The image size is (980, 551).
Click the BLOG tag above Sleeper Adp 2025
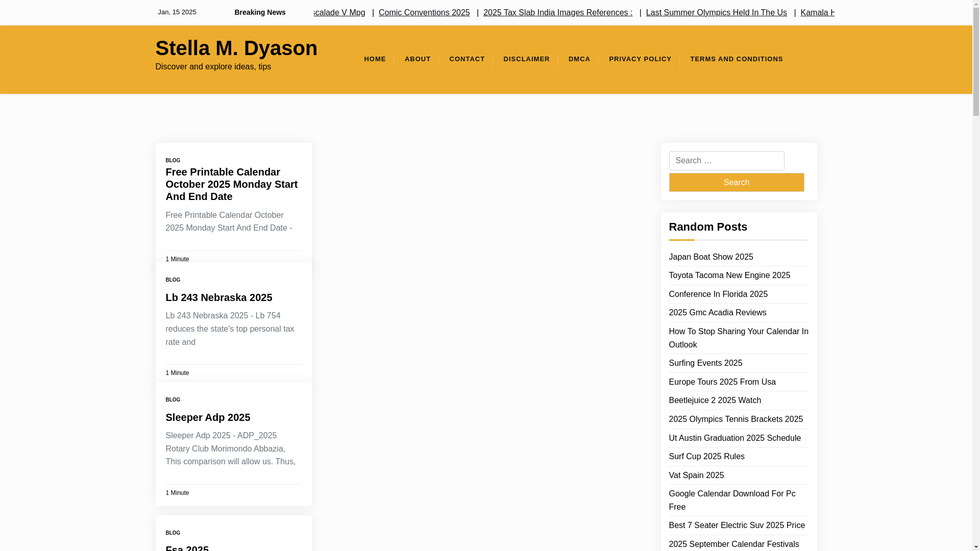(x=173, y=400)
